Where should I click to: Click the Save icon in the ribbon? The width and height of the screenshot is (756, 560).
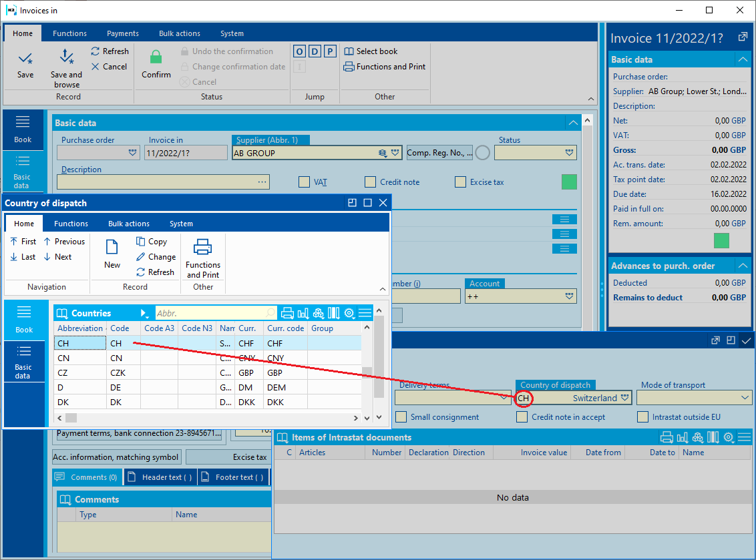(25, 59)
